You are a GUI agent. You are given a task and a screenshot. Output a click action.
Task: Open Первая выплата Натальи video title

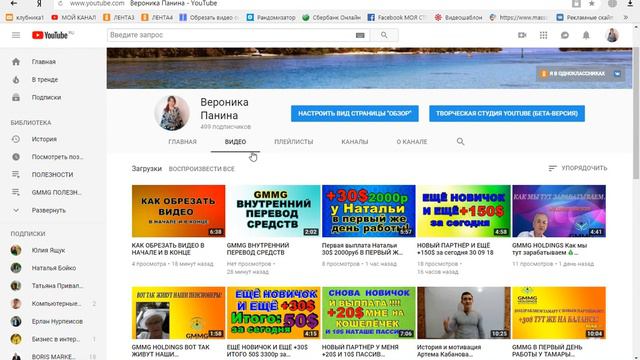pyautogui.click(x=362, y=249)
